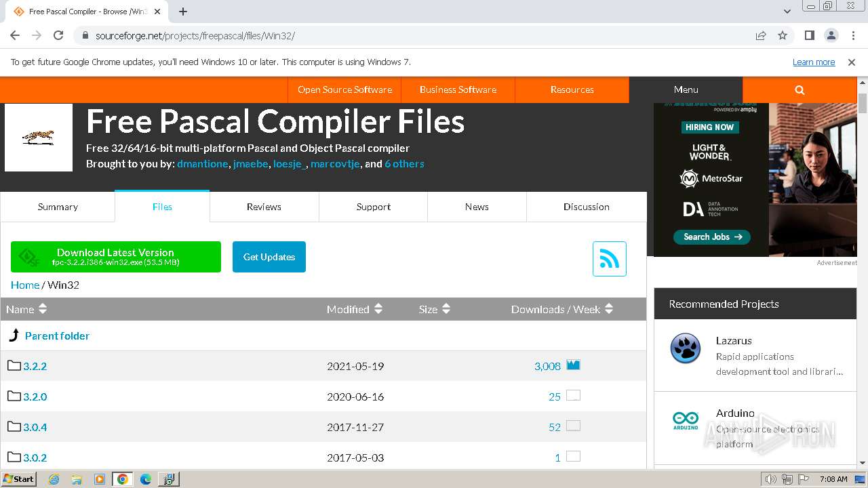Open the marcovtje contributor profile
The image size is (868, 488).
tap(335, 164)
